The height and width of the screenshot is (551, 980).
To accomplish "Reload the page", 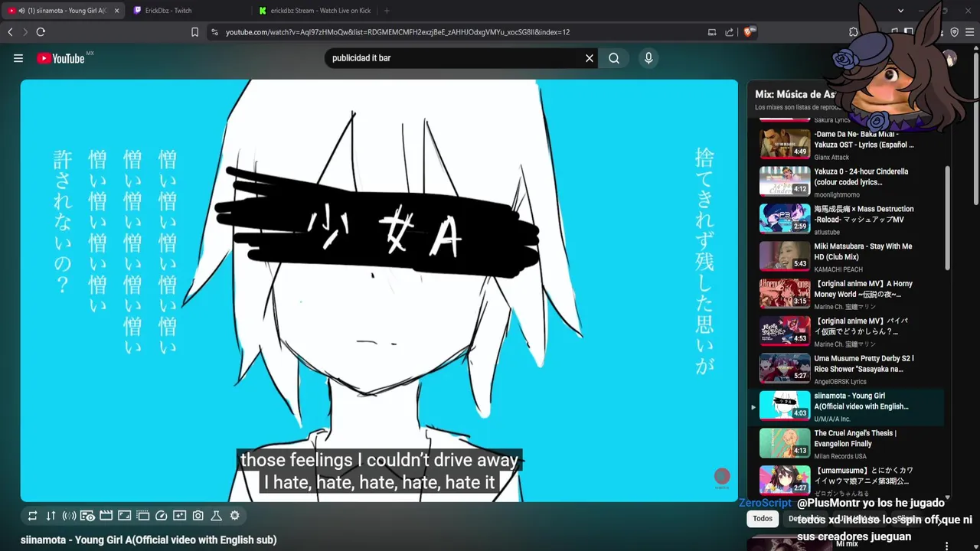I will click(41, 32).
